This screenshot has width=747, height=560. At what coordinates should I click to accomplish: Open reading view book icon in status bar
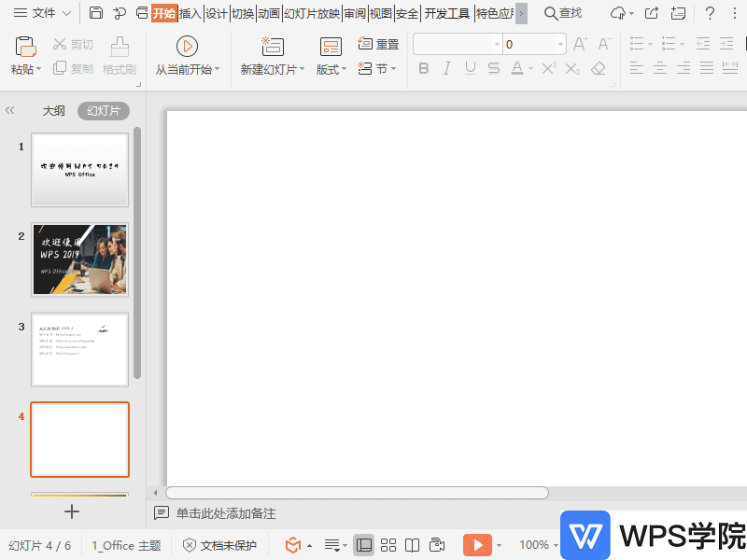(413, 545)
